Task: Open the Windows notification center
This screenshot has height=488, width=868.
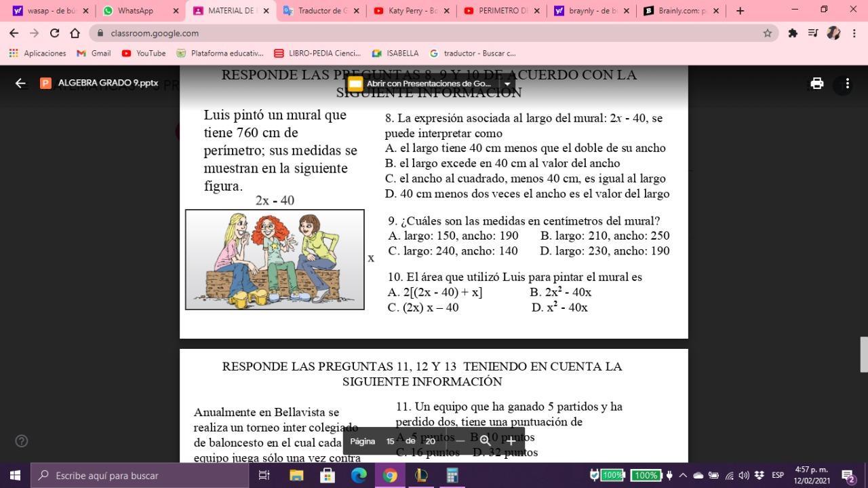Action: pos(848,476)
